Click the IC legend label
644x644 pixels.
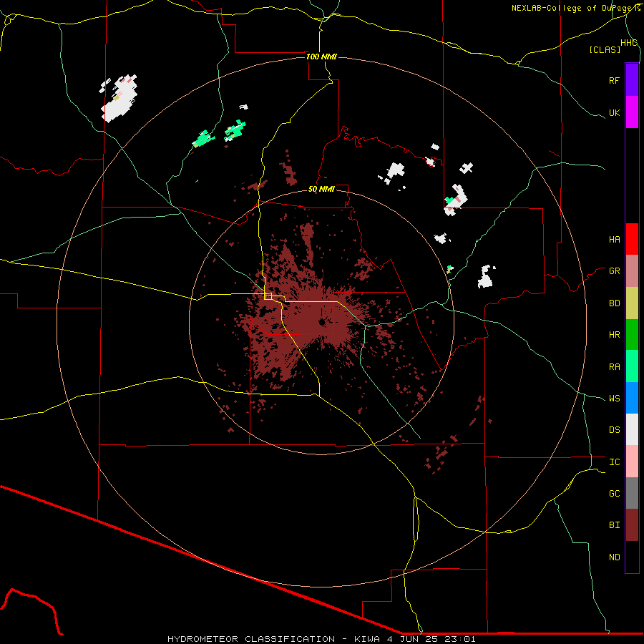(614, 462)
